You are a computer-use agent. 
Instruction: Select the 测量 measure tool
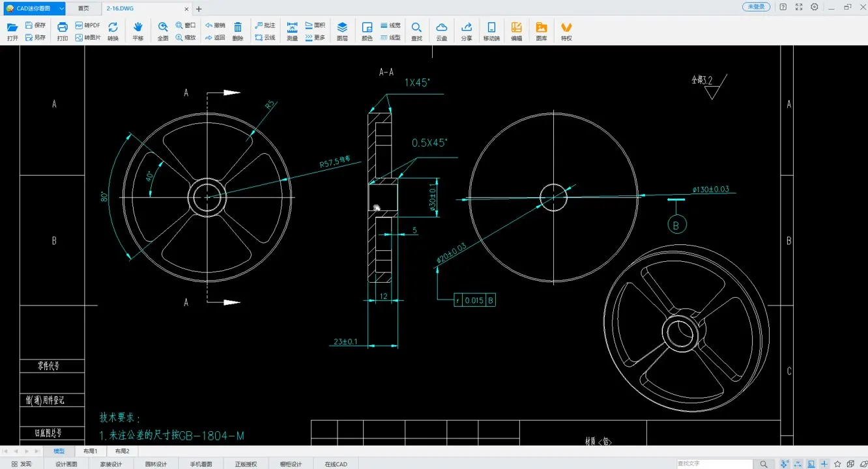[x=292, y=31]
